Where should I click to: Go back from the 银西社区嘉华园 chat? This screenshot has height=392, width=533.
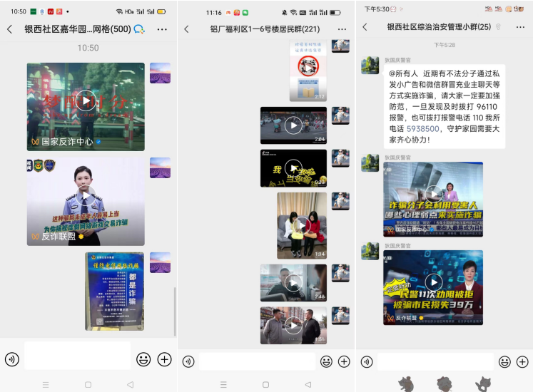(x=9, y=29)
